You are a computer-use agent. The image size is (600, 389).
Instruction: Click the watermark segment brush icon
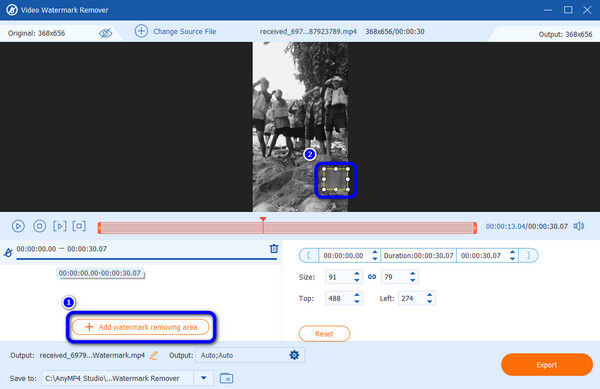click(8, 252)
